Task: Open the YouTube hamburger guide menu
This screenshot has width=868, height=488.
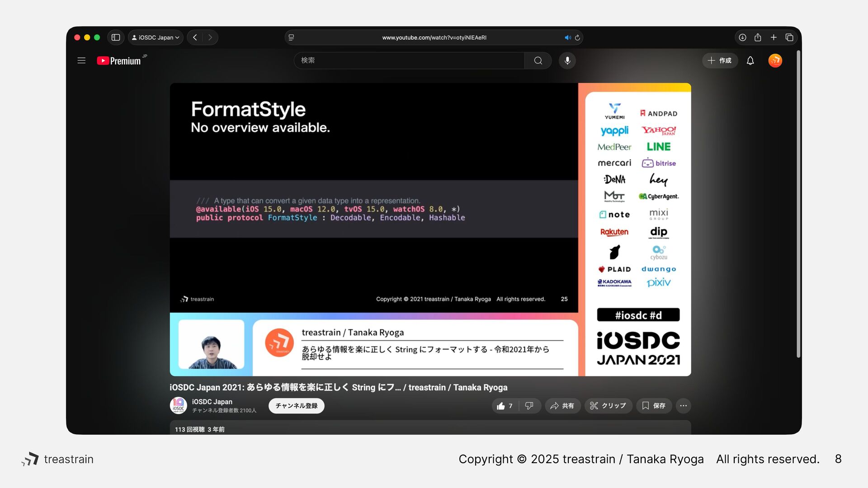Action: (x=81, y=61)
